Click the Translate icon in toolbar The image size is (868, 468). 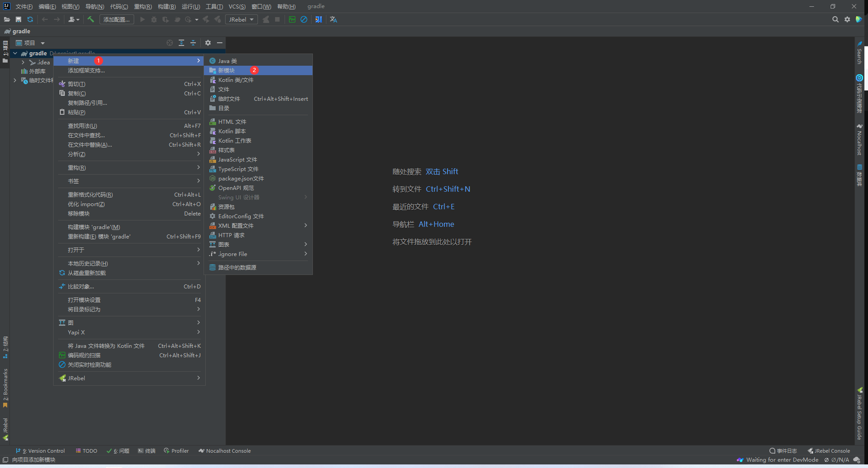(x=334, y=19)
